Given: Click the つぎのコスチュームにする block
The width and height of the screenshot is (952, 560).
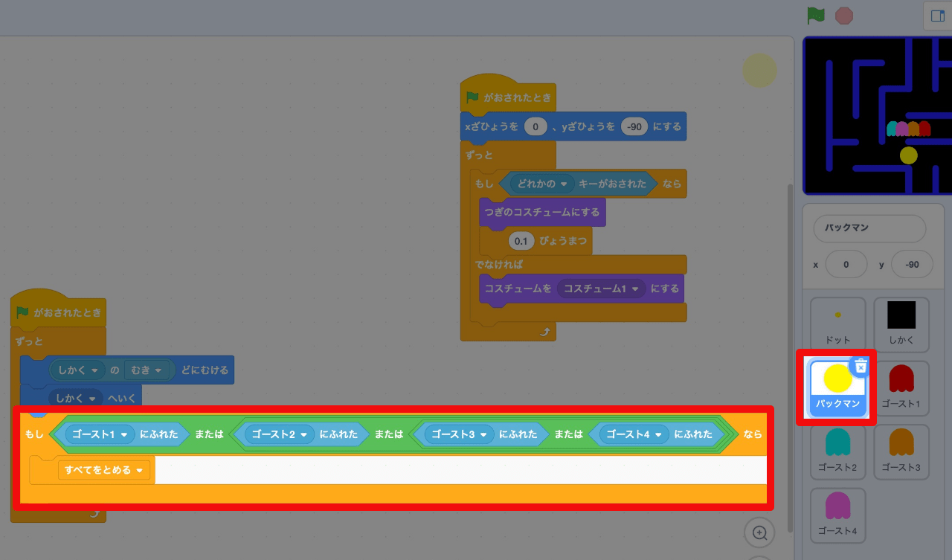Looking at the screenshot, I should coord(543,212).
